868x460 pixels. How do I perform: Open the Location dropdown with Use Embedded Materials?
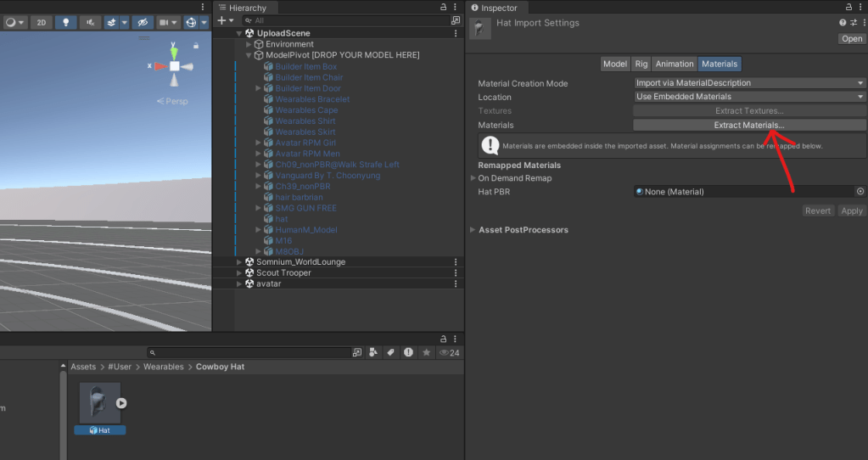(x=749, y=97)
